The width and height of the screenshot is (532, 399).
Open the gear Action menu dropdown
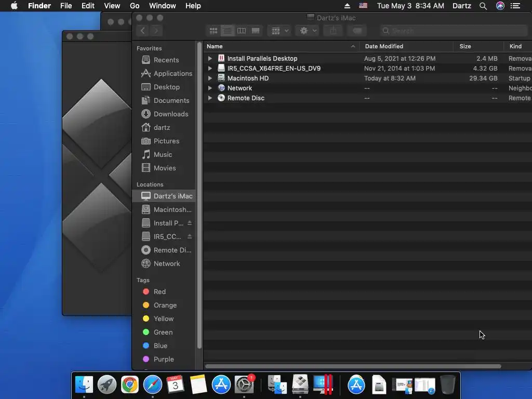click(308, 31)
